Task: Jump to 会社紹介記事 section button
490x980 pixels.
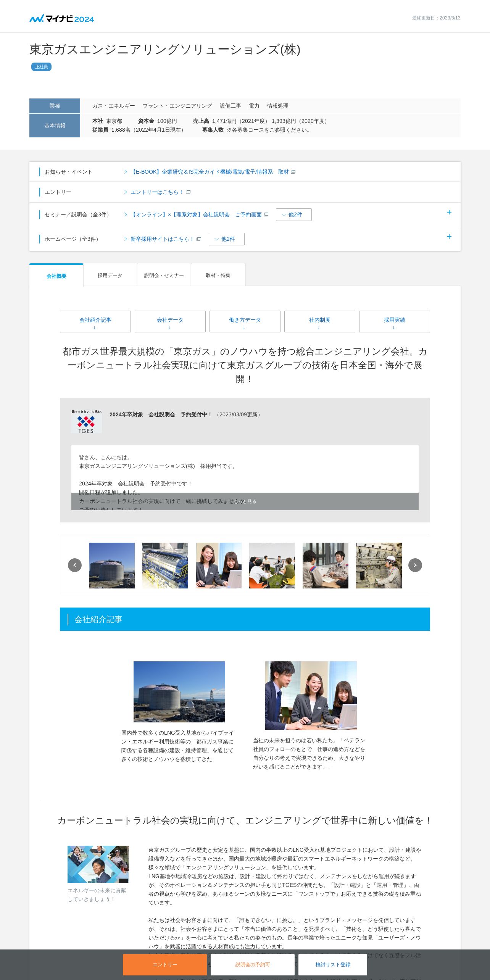Action: coord(95,321)
